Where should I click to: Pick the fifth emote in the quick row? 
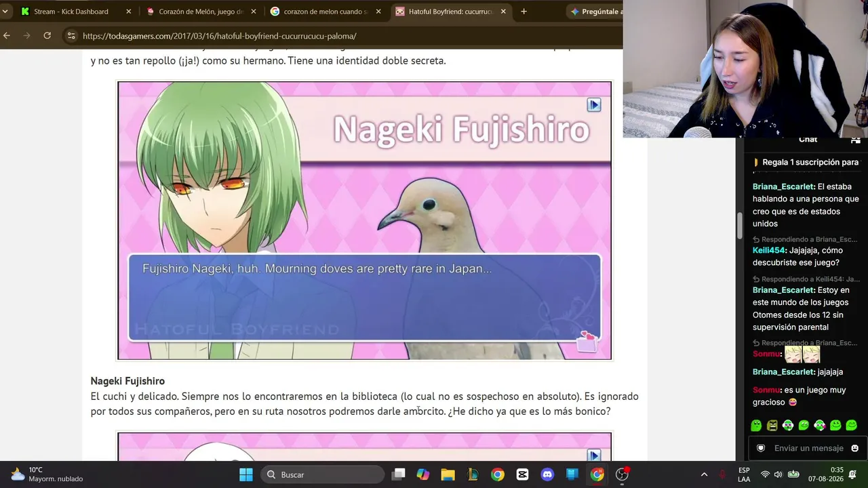(x=820, y=426)
